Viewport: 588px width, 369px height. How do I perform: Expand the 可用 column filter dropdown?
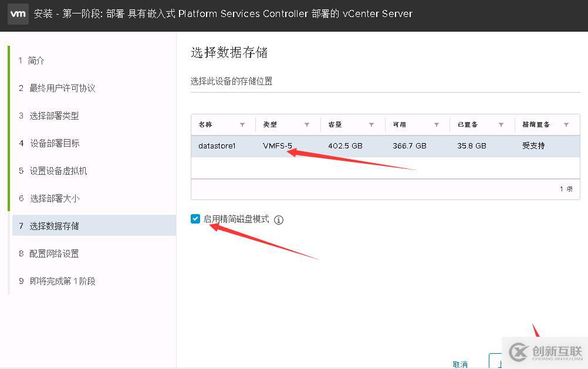click(x=438, y=124)
